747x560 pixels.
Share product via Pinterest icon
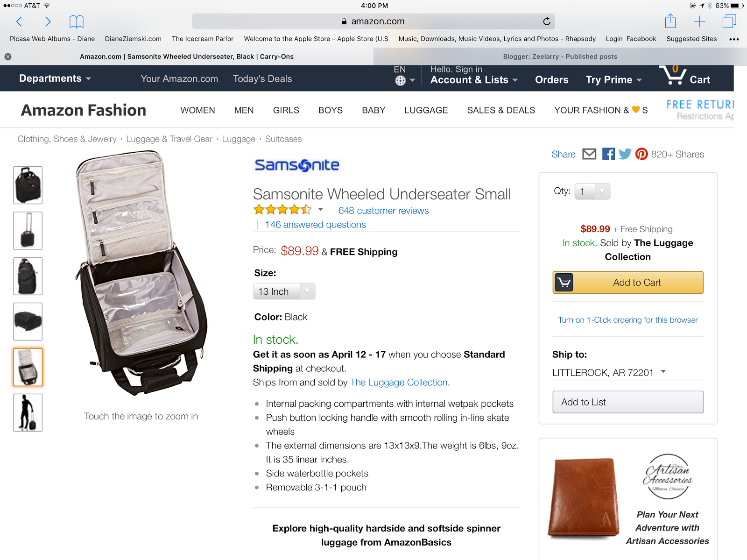[641, 154]
